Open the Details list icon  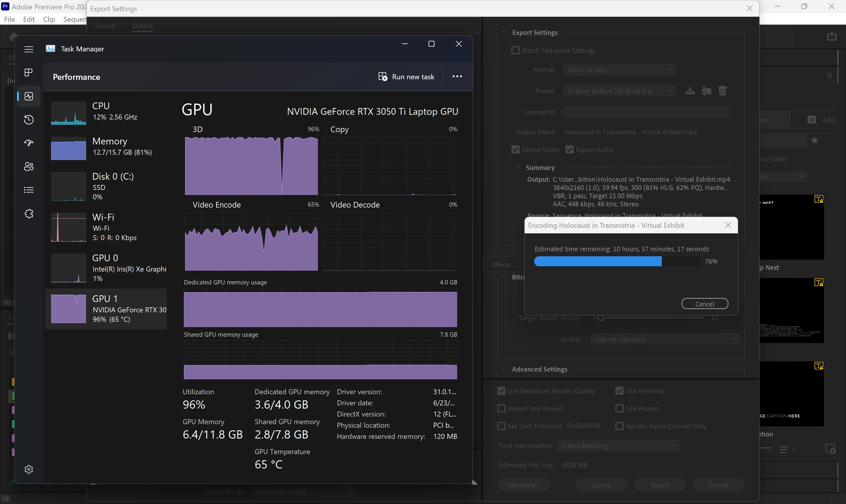29,190
